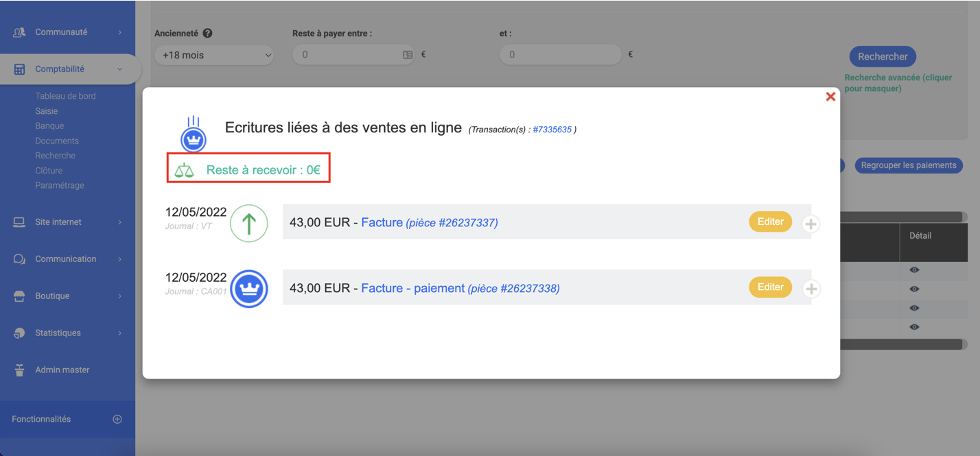Open transaction #7335635 link

(552, 130)
